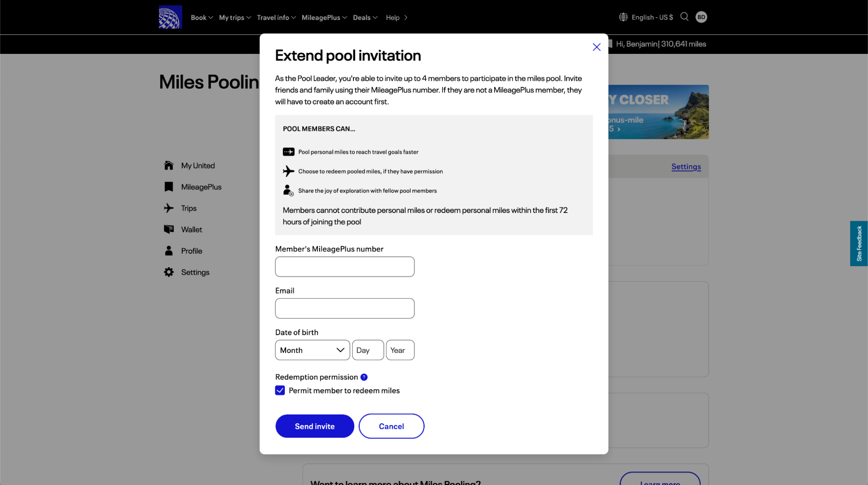
Task: Click the My United home icon
Action: click(x=169, y=165)
